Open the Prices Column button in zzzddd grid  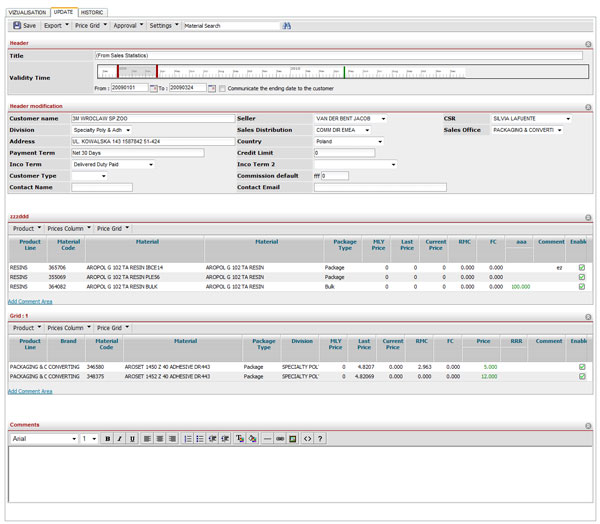[68, 228]
